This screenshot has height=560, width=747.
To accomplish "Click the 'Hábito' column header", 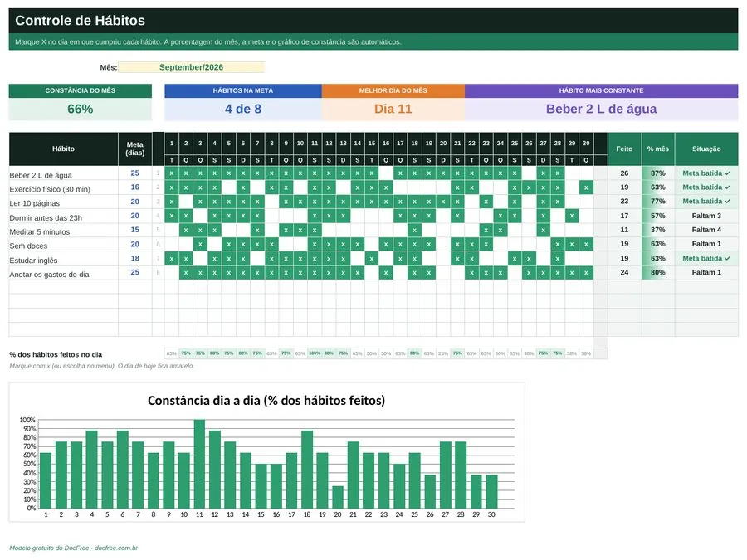I will 63,149.
